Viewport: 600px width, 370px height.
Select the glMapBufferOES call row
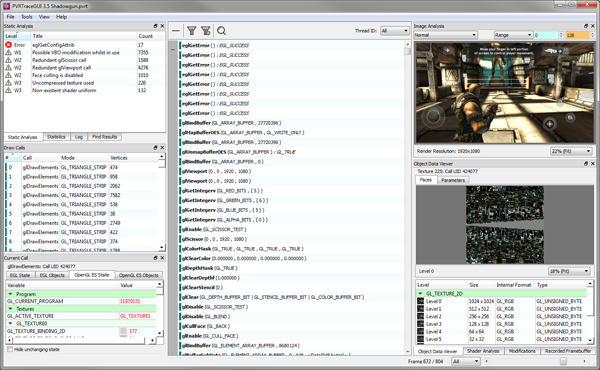coord(291,132)
